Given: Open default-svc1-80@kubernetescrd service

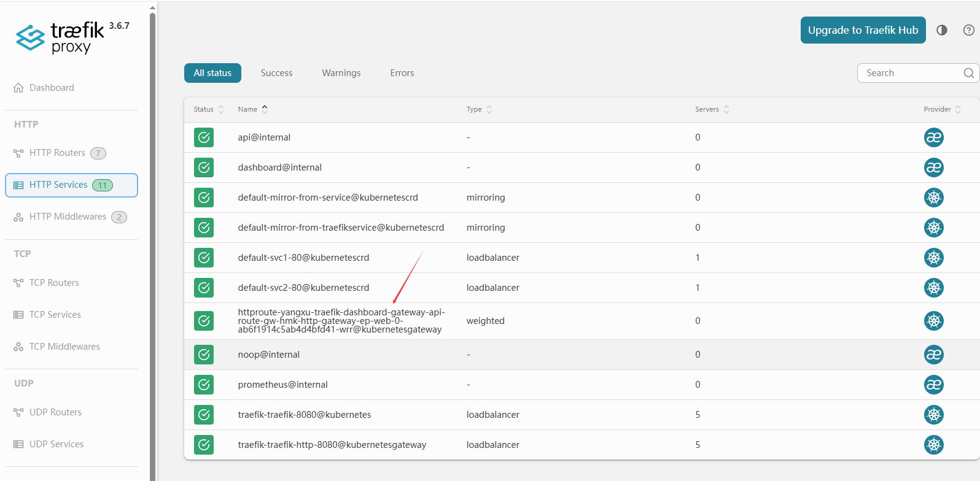Looking at the screenshot, I should coord(581,258).
